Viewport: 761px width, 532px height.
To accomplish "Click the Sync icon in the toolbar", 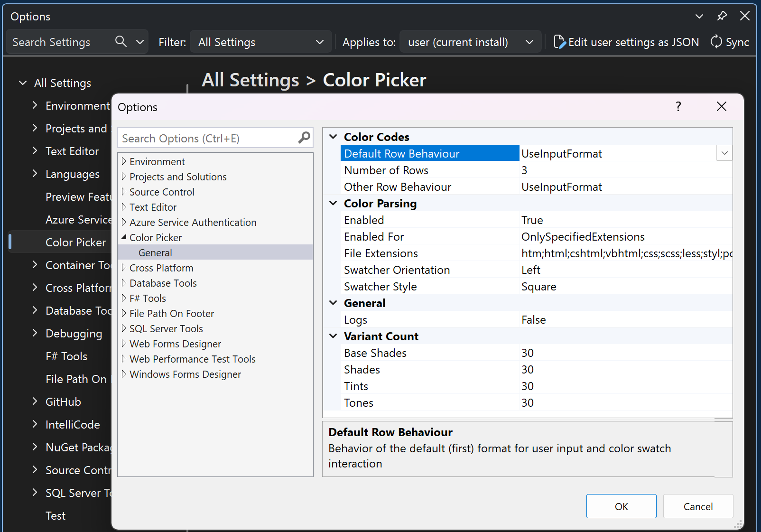I will [x=716, y=42].
